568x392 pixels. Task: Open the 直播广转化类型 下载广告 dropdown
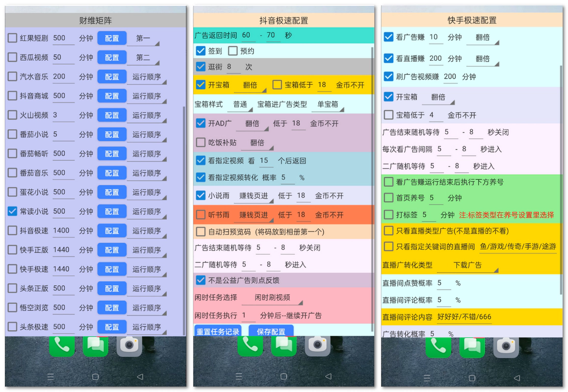[467, 265]
